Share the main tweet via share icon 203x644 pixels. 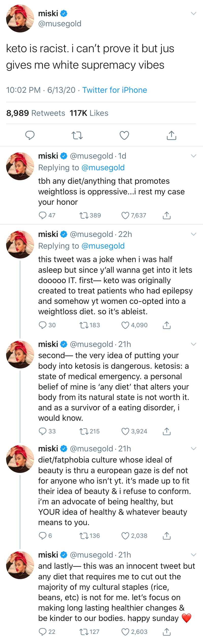click(x=172, y=135)
